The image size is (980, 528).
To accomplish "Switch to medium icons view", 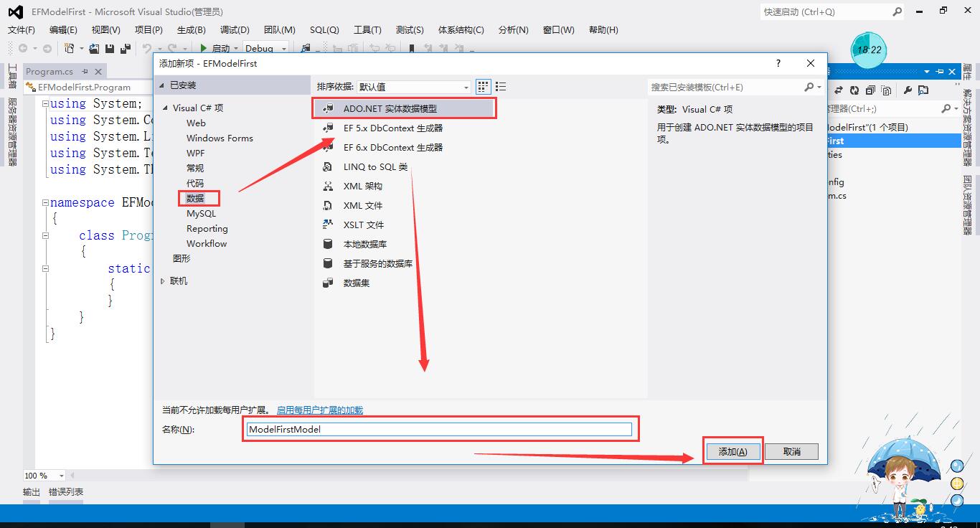I will click(x=483, y=87).
